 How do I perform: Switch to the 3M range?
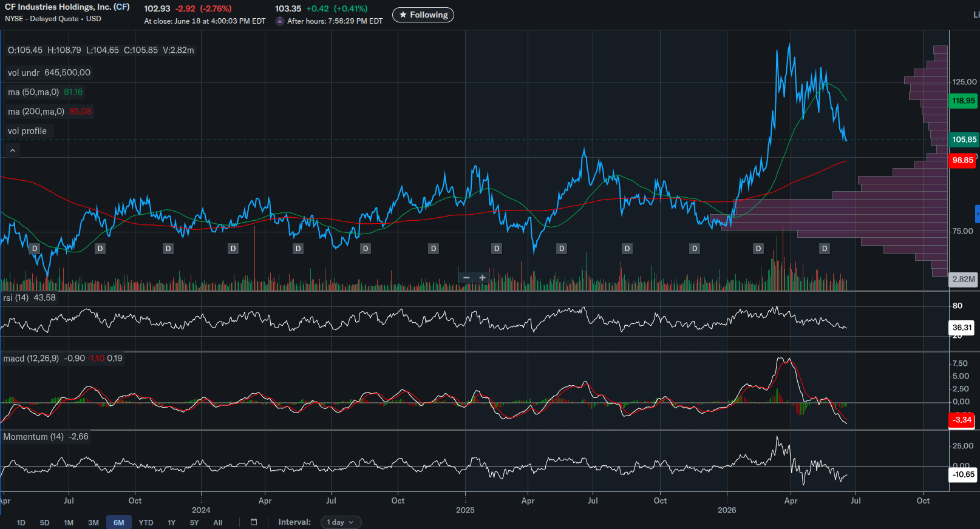[93, 522]
